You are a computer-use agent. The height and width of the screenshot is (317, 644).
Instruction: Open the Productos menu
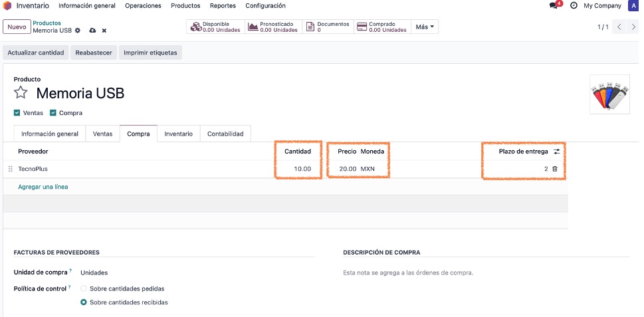pyautogui.click(x=185, y=6)
